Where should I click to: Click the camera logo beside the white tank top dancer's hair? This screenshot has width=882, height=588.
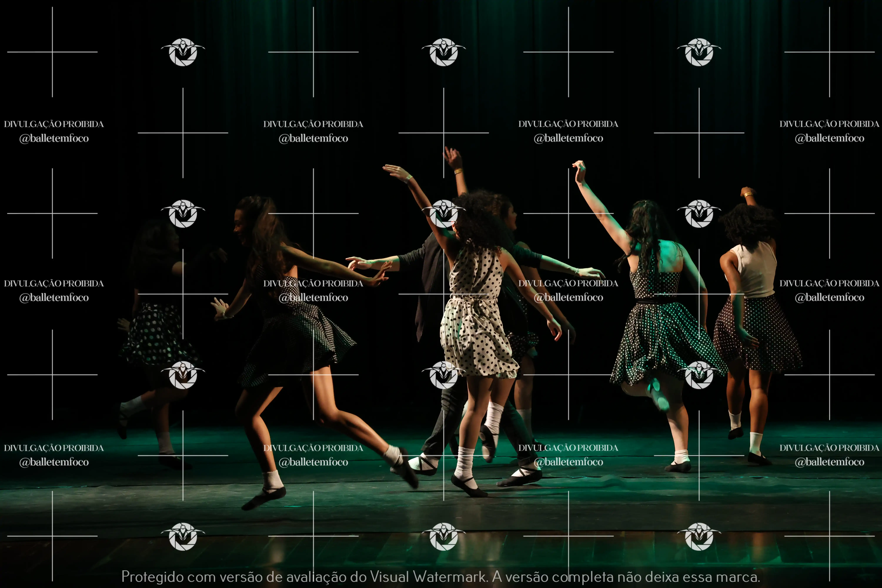tap(699, 214)
